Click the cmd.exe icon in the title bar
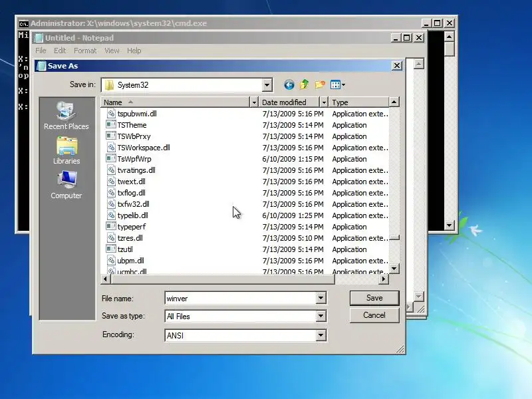532x399 pixels. click(x=23, y=23)
